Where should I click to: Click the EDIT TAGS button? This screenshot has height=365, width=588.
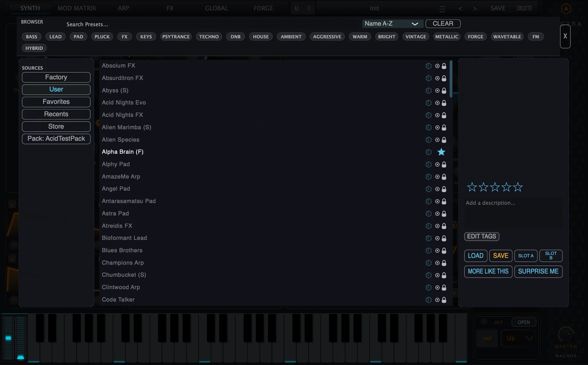point(482,236)
